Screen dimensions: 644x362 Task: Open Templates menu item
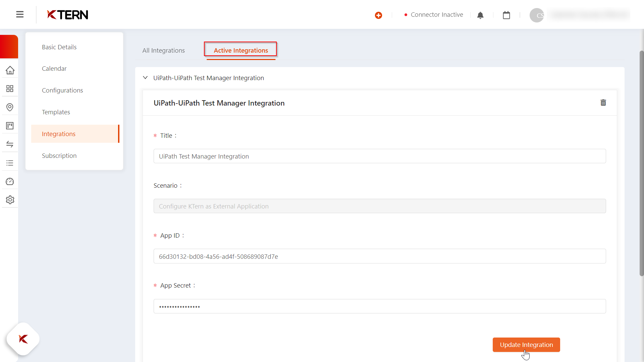56,112
